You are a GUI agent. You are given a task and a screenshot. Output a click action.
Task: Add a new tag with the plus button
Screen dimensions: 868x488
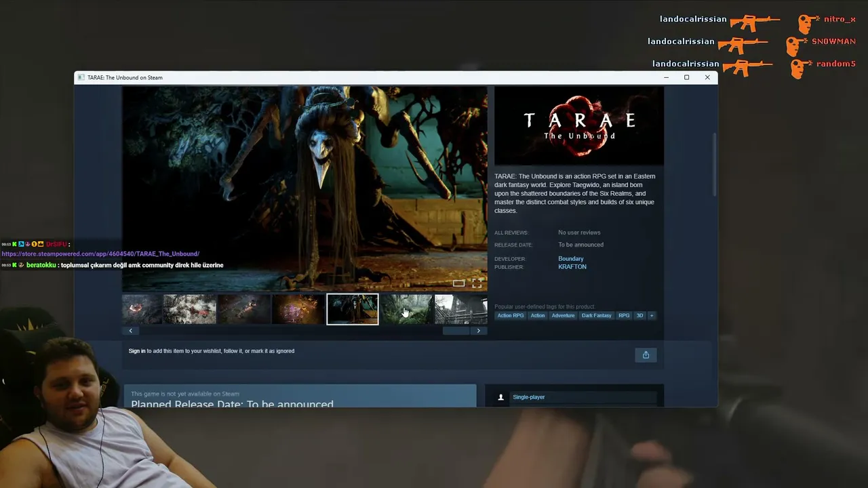pyautogui.click(x=652, y=315)
